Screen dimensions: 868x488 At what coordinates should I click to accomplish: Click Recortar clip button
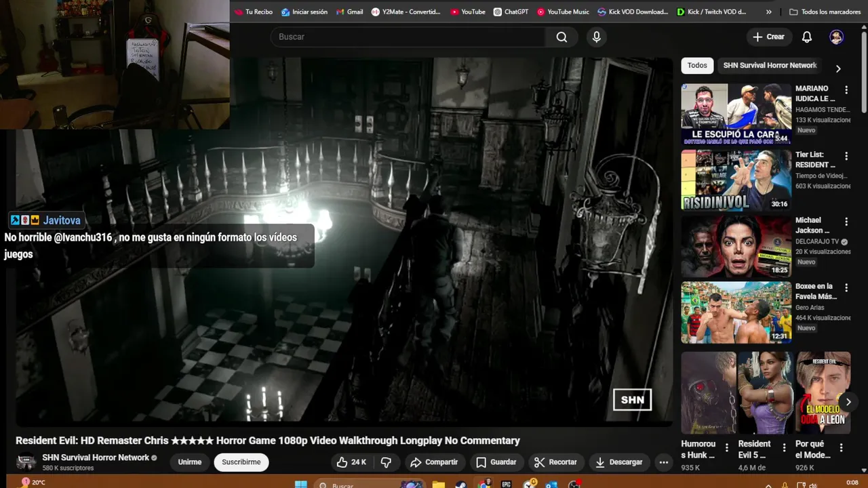(x=555, y=462)
